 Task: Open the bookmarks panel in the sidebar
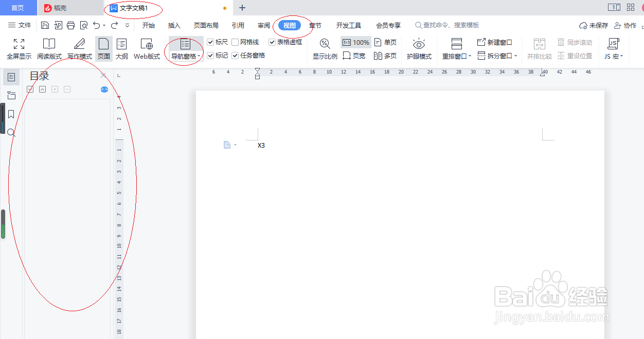pyautogui.click(x=11, y=114)
